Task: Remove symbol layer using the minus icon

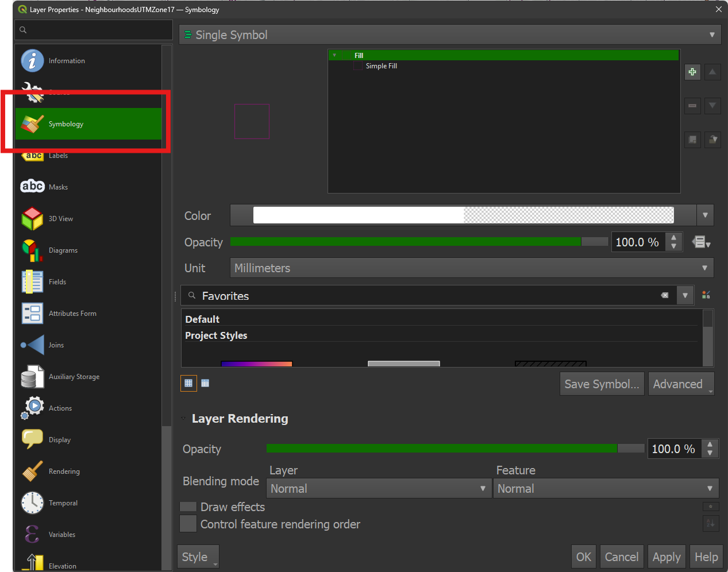Action: 692,106
